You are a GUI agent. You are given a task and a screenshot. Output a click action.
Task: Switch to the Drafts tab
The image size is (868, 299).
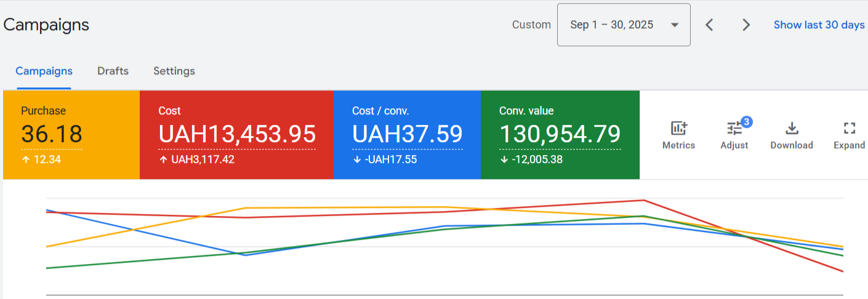pyautogui.click(x=113, y=71)
